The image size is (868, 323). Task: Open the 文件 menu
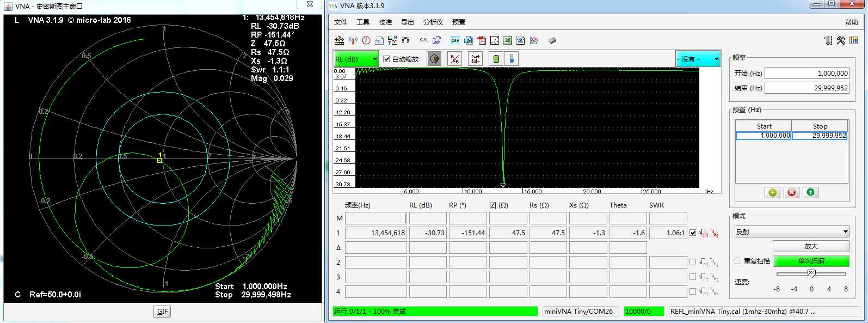tap(341, 22)
